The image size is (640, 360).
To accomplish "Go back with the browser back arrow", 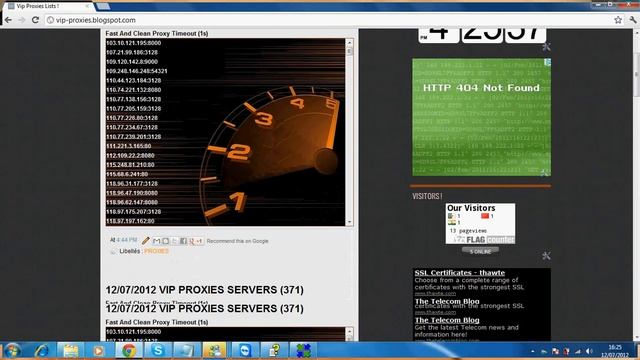I will [x=8, y=20].
